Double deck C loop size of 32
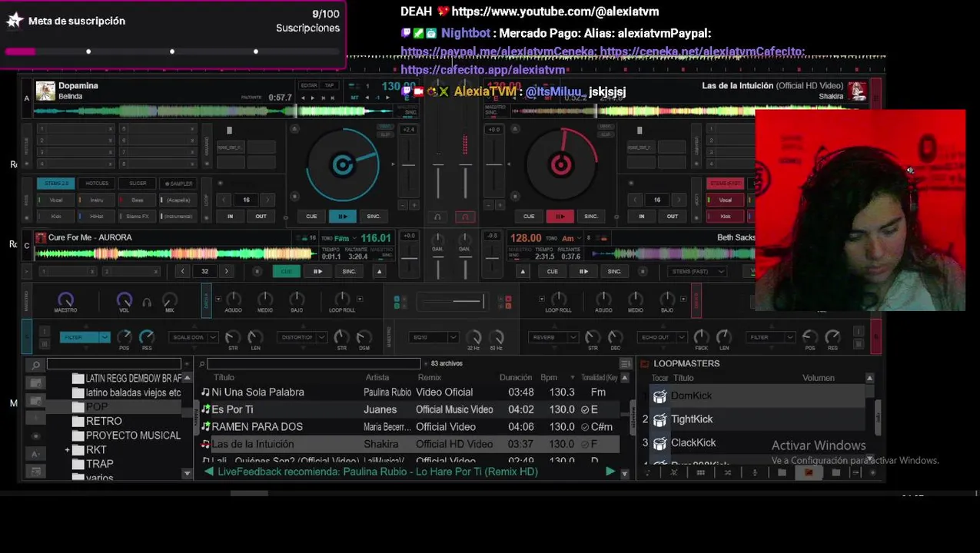Image resolution: width=980 pixels, height=553 pixels. click(x=226, y=271)
